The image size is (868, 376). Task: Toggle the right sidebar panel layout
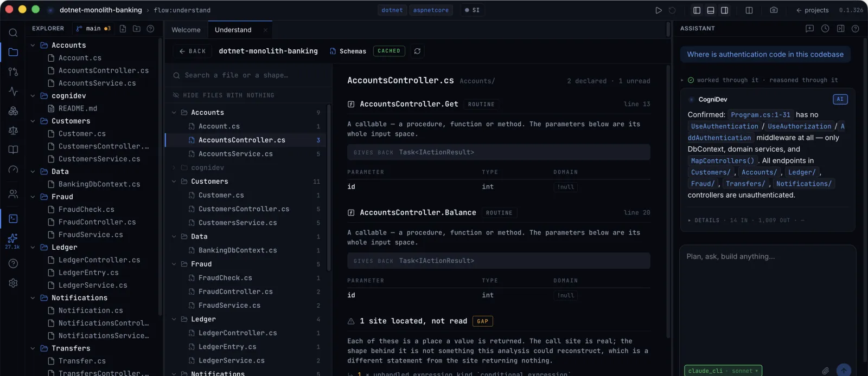(724, 10)
